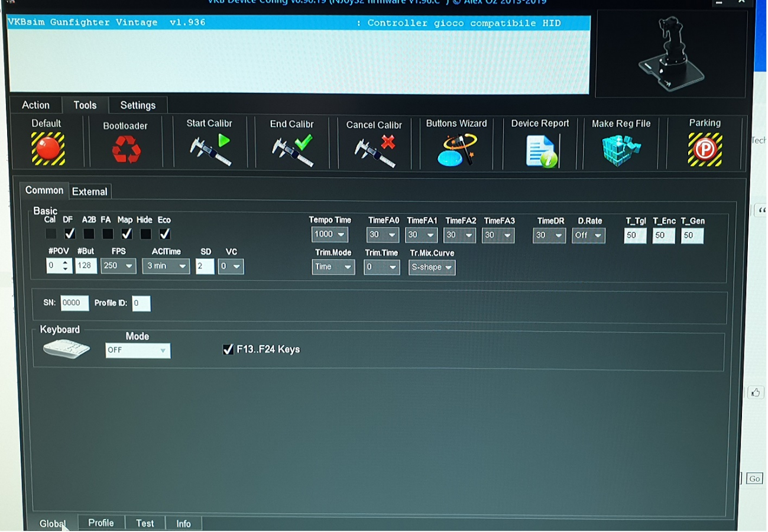Open the Trim.Time dropdown
The height and width of the screenshot is (532, 768).
pyautogui.click(x=381, y=267)
